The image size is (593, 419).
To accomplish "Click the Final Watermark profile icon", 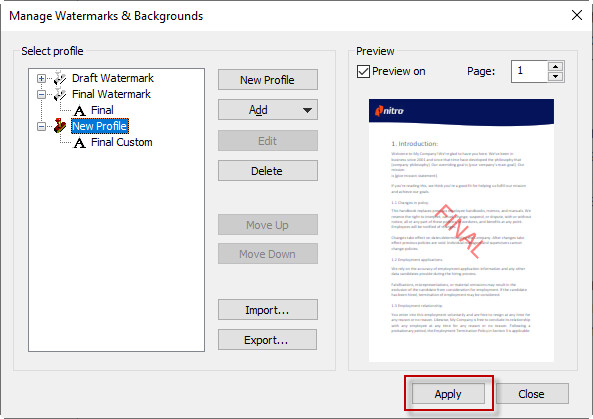I will [60, 94].
